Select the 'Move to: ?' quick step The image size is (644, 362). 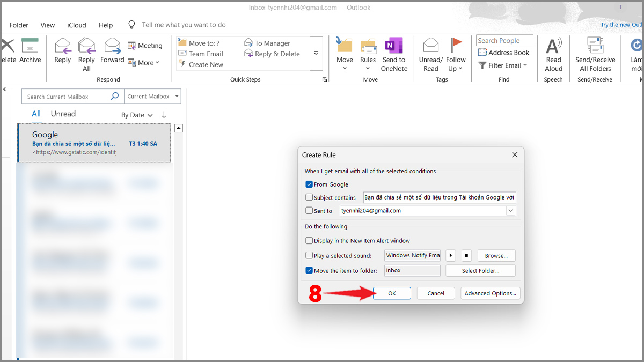(x=199, y=43)
